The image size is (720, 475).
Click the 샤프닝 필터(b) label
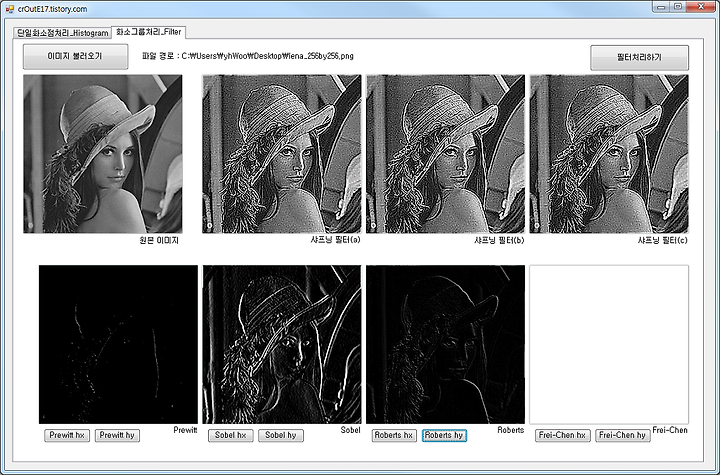tap(499, 240)
